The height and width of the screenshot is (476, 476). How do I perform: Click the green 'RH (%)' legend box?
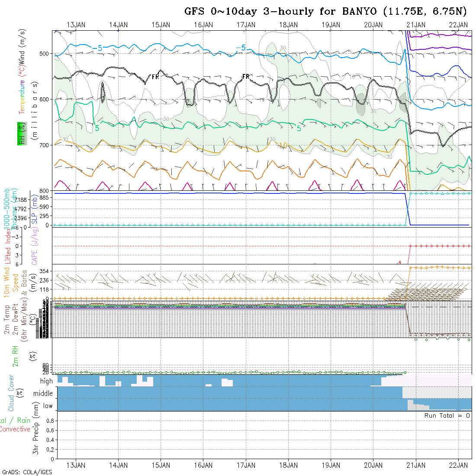click(22, 134)
